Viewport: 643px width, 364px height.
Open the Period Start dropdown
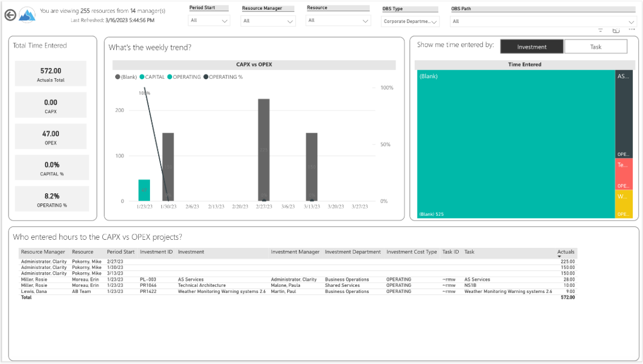(209, 20)
